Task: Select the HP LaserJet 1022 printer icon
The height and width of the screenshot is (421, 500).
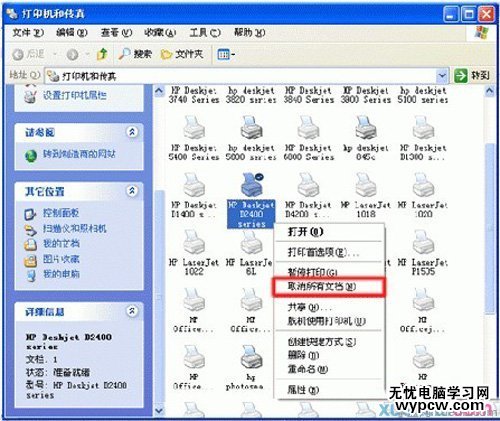Action: point(194,242)
